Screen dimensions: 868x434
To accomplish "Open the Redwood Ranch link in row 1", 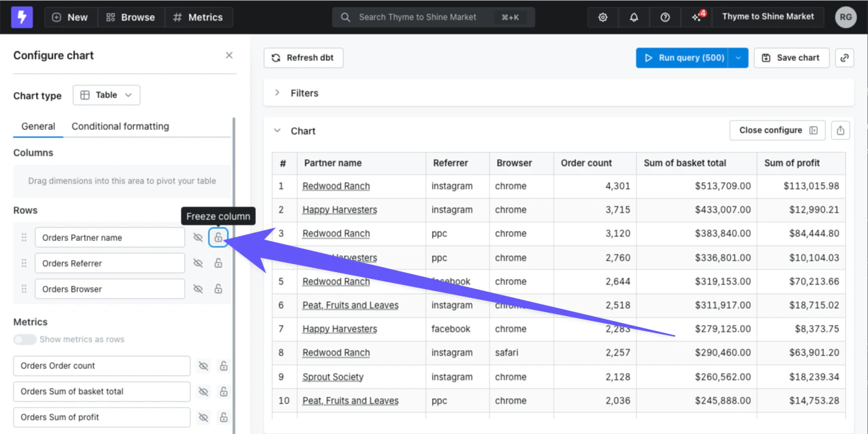I will 336,186.
